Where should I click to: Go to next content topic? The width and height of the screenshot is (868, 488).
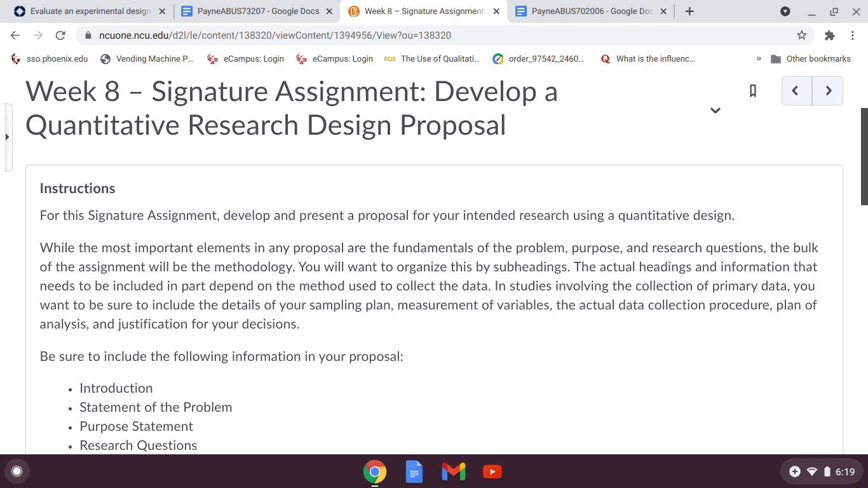click(x=827, y=91)
